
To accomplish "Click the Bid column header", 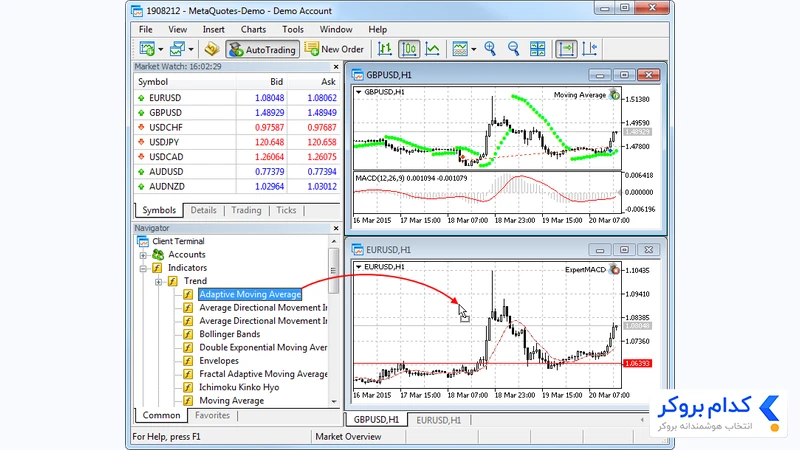I will coord(261,82).
